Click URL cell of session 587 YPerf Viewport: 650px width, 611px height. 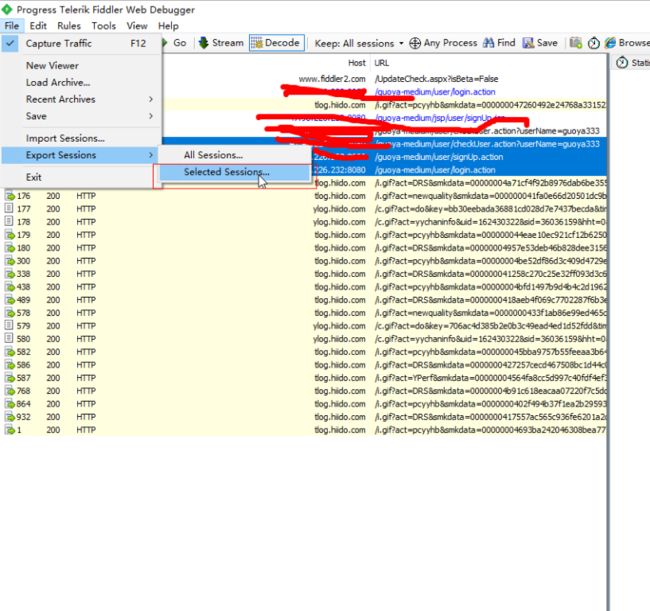pyautogui.click(x=490, y=378)
